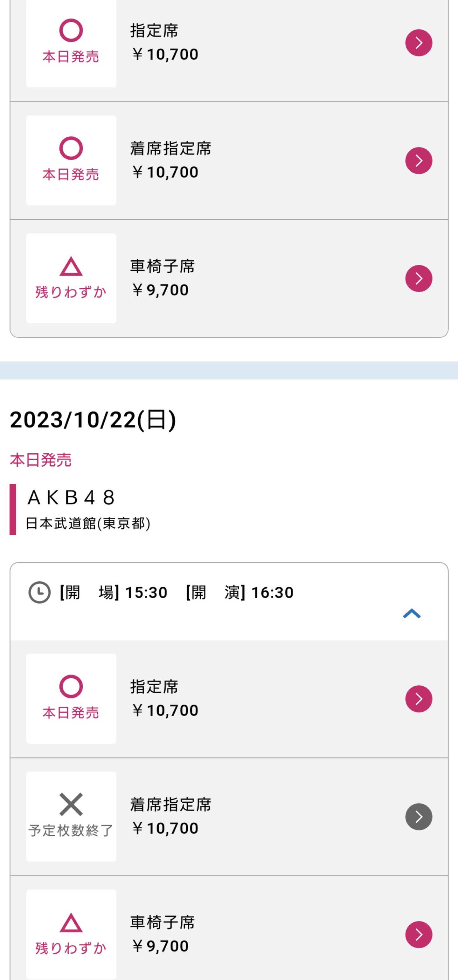Click the clock icon beside 開場 15:30

(39, 592)
